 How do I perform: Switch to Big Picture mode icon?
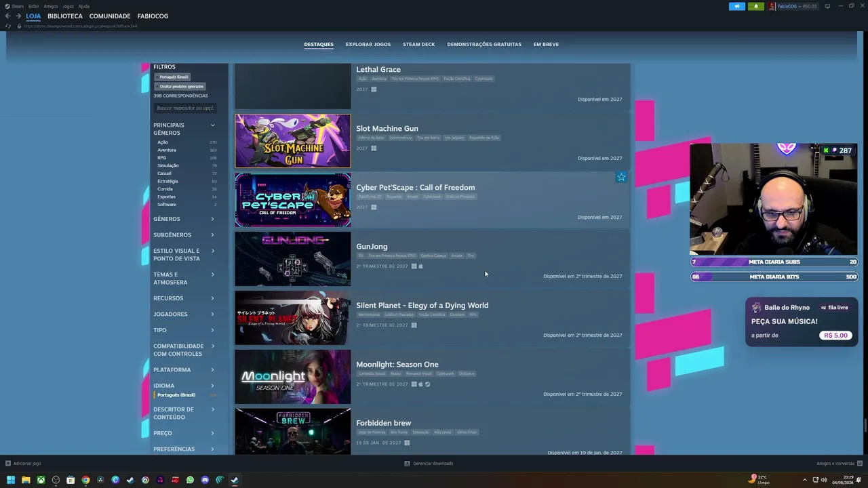point(827,6)
